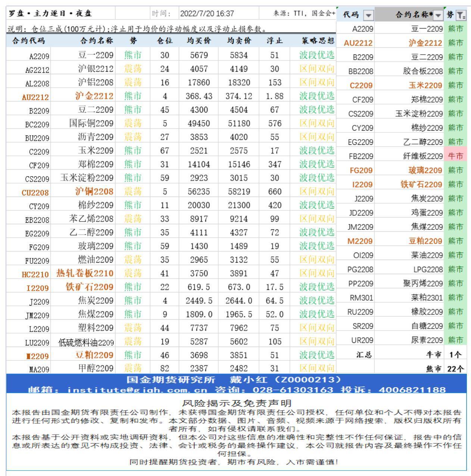This screenshot has width=471, height=476.
Task: Click the 热轧卷板2210 name cell
Action: (83, 274)
